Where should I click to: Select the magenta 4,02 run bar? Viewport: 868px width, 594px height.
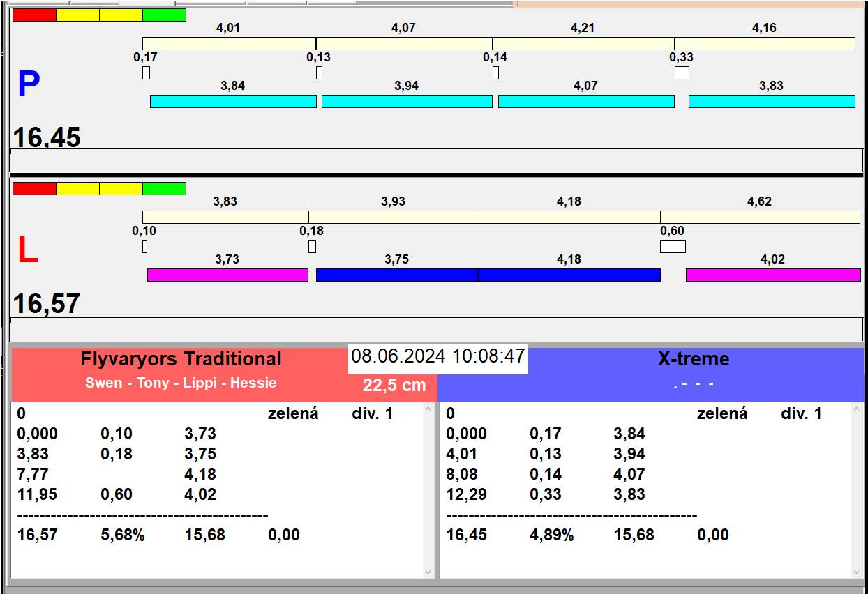click(x=773, y=275)
